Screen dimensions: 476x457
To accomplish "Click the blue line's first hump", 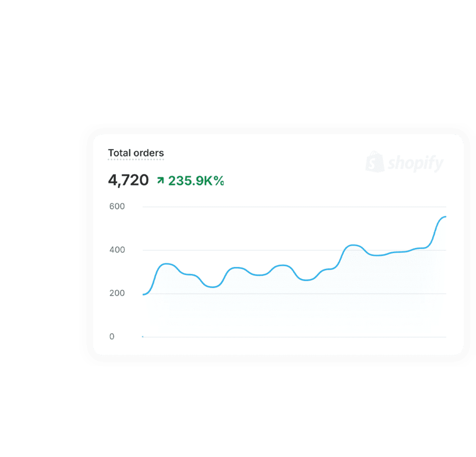I will point(166,264).
